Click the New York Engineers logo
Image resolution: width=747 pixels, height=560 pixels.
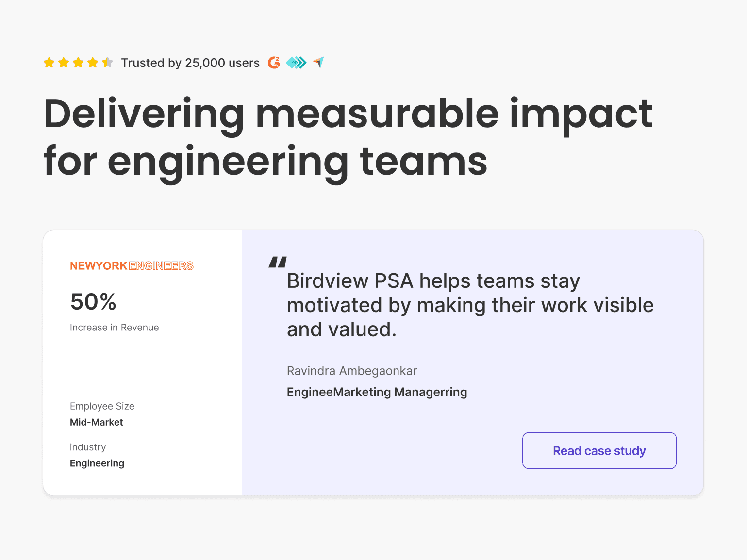pyautogui.click(x=132, y=266)
